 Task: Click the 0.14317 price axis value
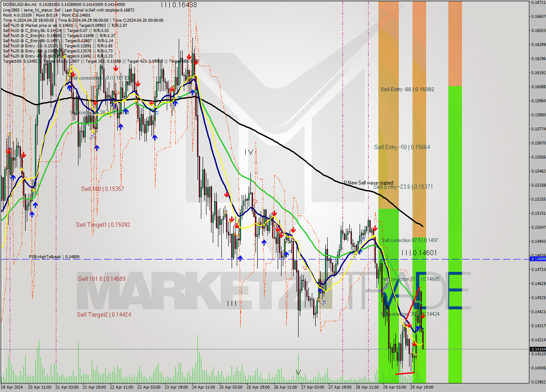click(x=538, y=326)
